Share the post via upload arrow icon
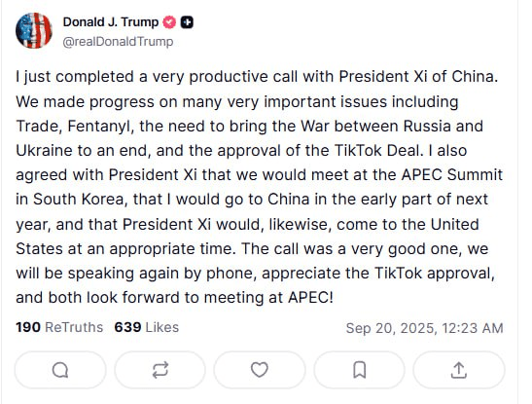Screen dimensions: 532x404 pos(459,370)
